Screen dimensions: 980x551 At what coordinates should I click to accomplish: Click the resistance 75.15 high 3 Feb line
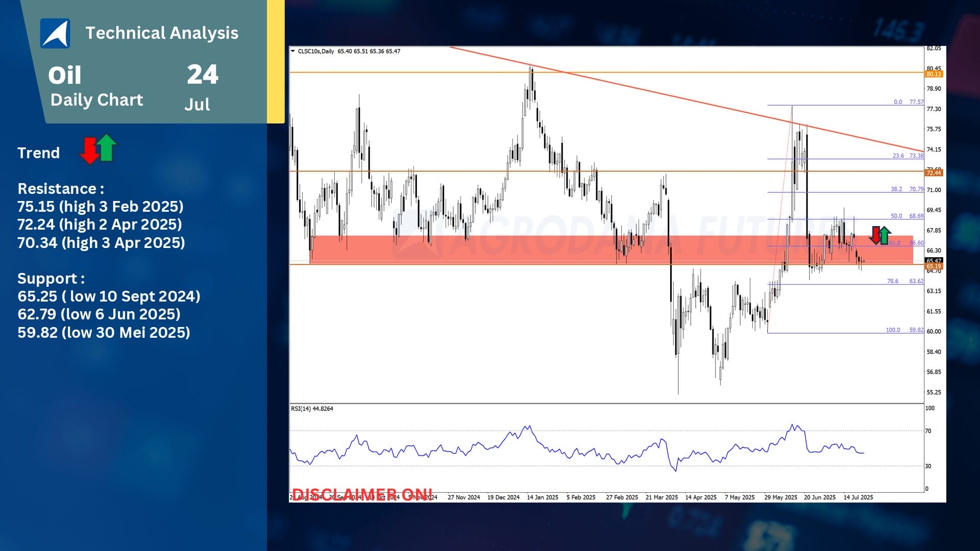100,207
